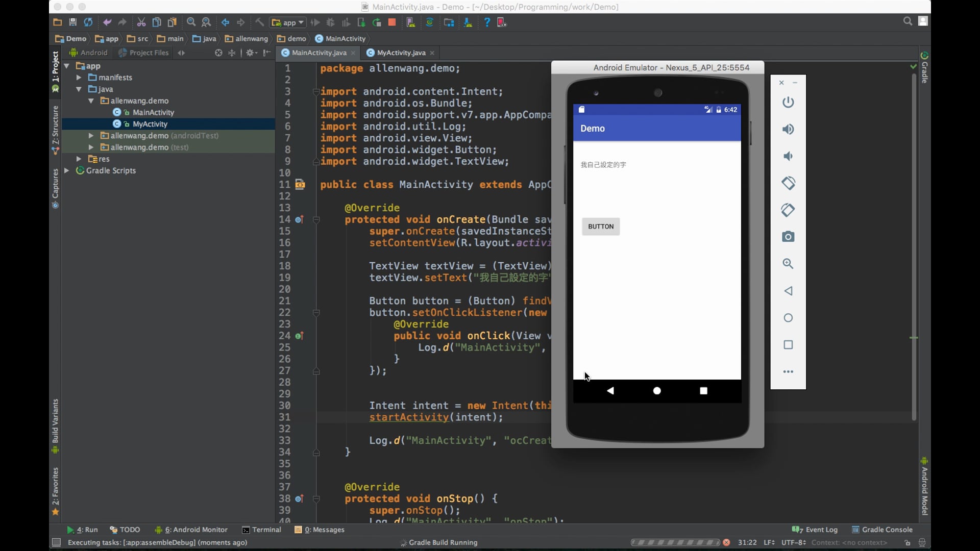
Task: Open the app run configuration dropdown
Action: [x=289, y=22]
